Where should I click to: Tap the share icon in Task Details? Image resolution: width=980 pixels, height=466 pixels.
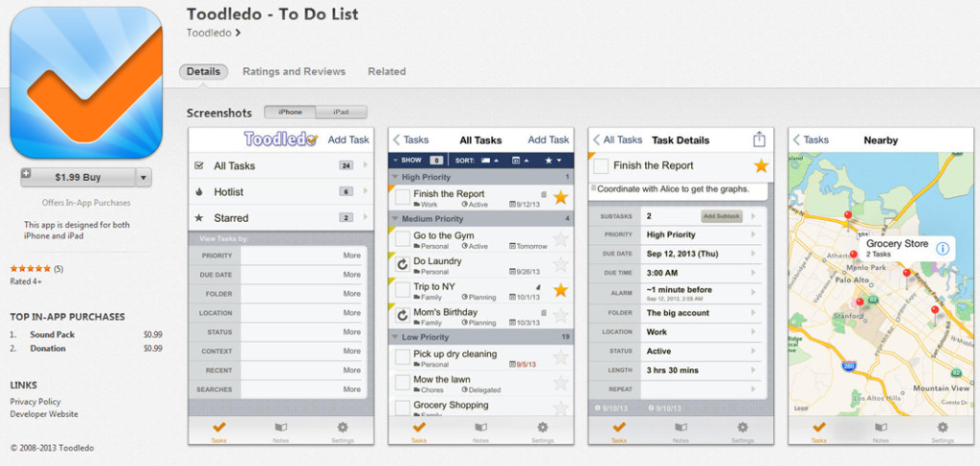(759, 140)
